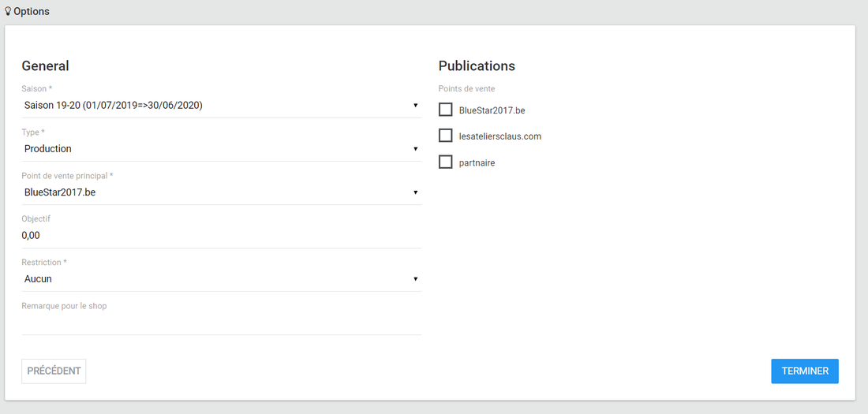The width and height of the screenshot is (868, 414).
Task: Click the lesateliersclaus.com label text
Action: pos(499,136)
